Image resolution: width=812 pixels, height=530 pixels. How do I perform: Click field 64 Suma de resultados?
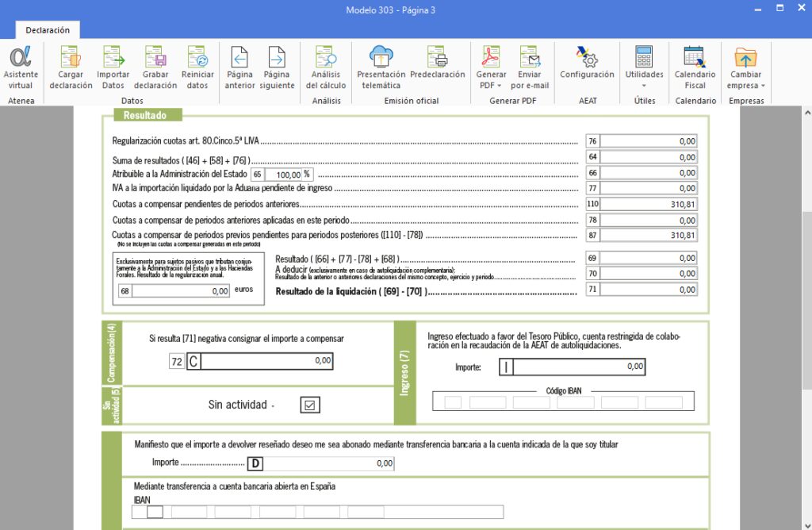[649, 157]
